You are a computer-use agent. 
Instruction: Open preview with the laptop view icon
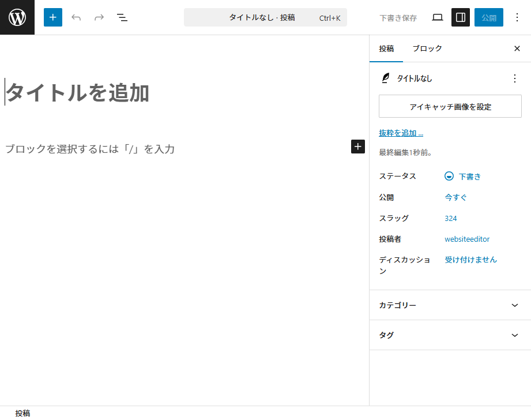click(438, 17)
